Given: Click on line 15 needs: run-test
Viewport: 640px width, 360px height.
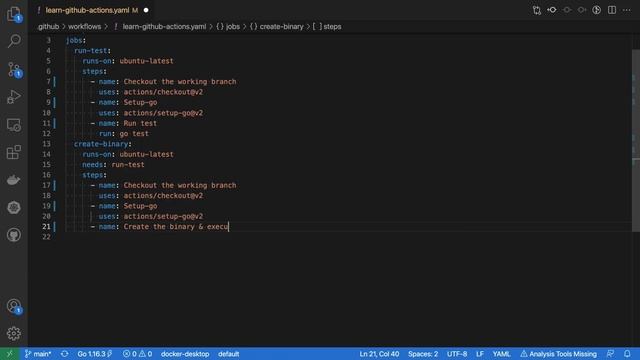Looking at the screenshot, I should point(113,165).
